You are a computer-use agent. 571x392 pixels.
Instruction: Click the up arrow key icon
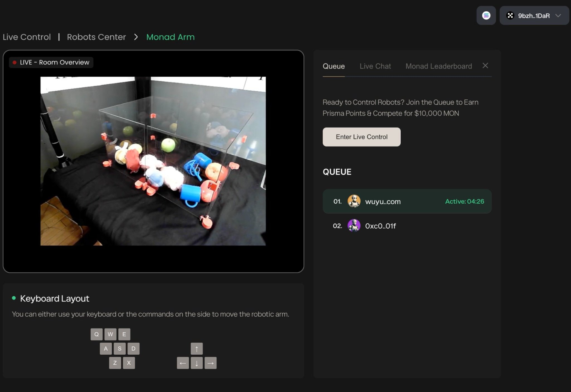(x=197, y=349)
